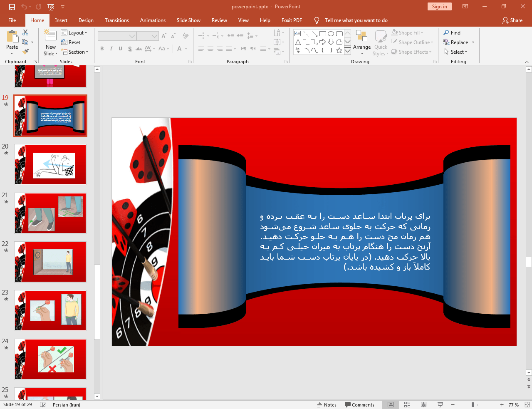Viewport: 532px width, 409px height.
Task: Toggle Bold formatting
Action: point(102,49)
